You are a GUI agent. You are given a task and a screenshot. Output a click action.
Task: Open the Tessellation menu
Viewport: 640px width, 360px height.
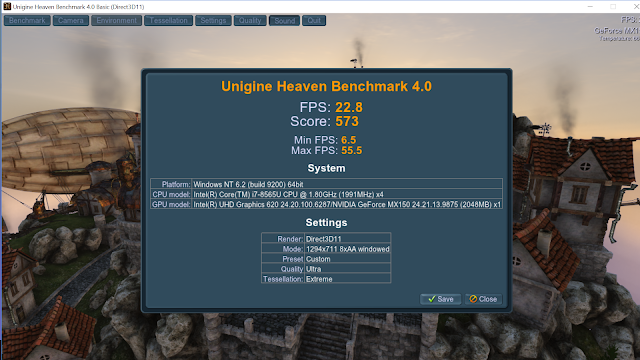pos(169,20)
